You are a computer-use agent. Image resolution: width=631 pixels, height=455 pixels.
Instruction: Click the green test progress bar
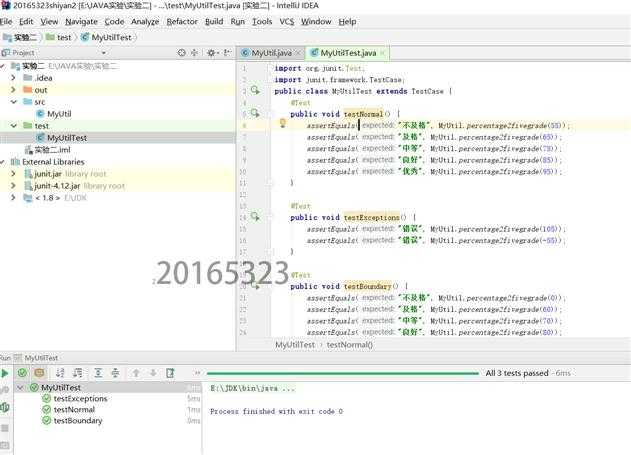(x=343, y=373)
